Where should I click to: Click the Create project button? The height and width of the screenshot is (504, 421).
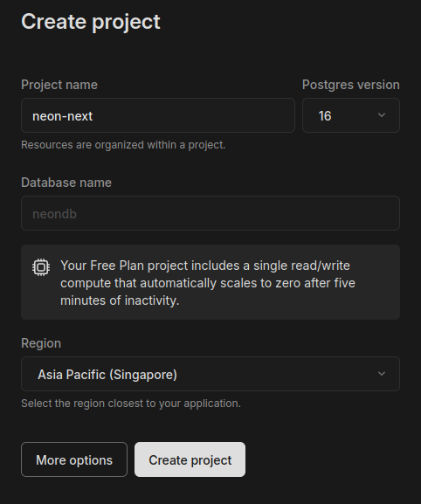(190, 459)
